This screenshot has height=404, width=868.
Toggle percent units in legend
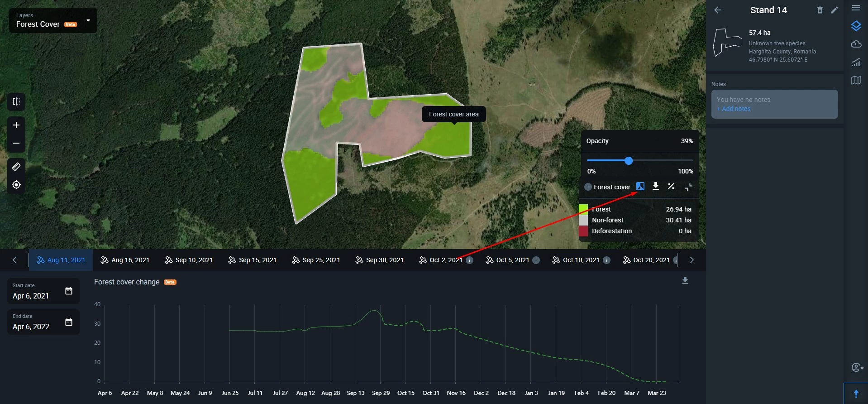click(x=671, y=186)
